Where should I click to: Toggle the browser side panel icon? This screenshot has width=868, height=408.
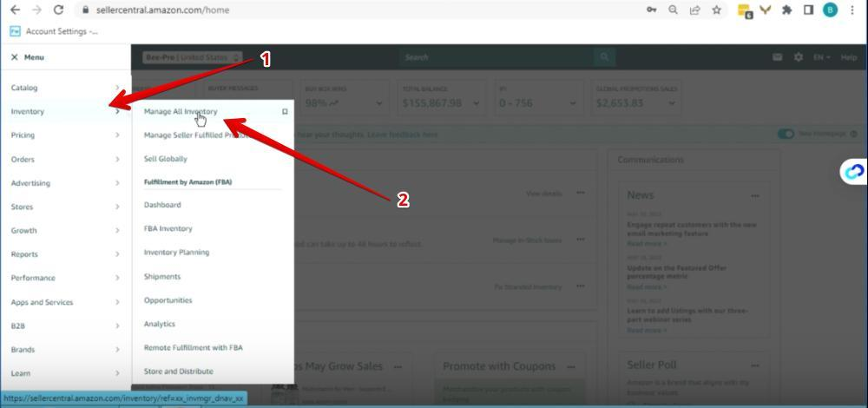click(x=808, y=10)
